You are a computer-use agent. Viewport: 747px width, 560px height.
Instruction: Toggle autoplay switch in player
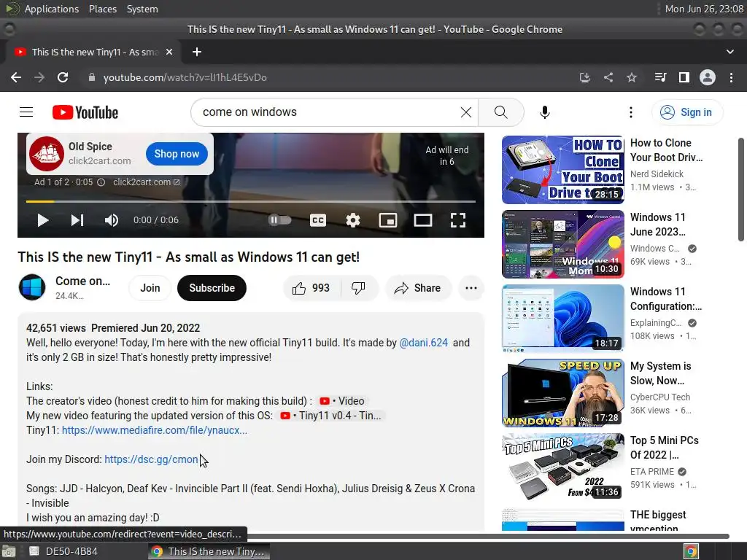[x=279, y=220]
